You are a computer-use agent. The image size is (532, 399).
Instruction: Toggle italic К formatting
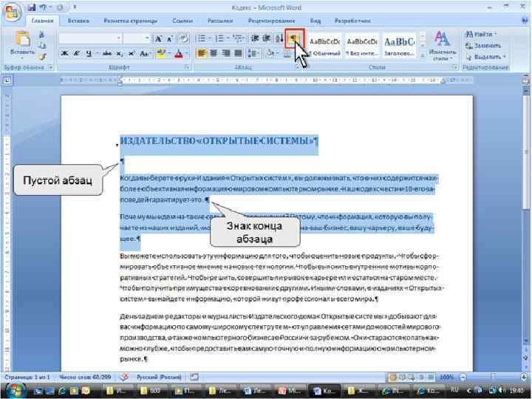tap(77, 54)
